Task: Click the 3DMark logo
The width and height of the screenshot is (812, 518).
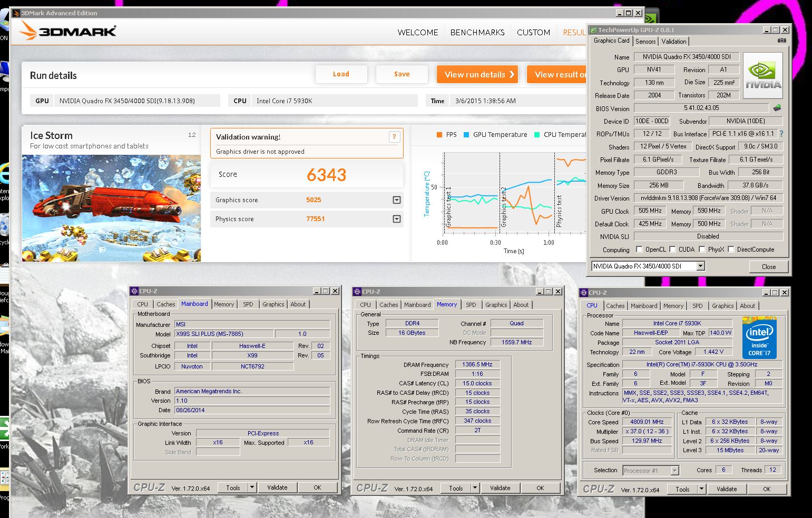Action: point(68,32)
